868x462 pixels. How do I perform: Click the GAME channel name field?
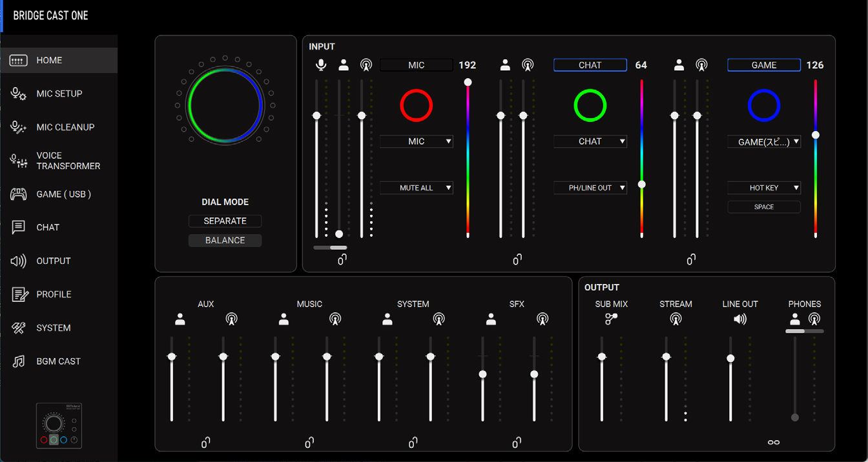[x=764, y=65]
